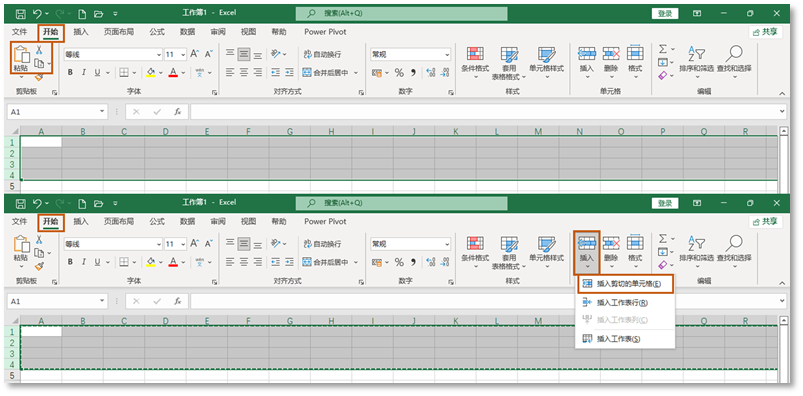803x396 pixels.
Task: Click the new blank workbook icon in upper window's quick access toolbar
Action: click(82, 13)
